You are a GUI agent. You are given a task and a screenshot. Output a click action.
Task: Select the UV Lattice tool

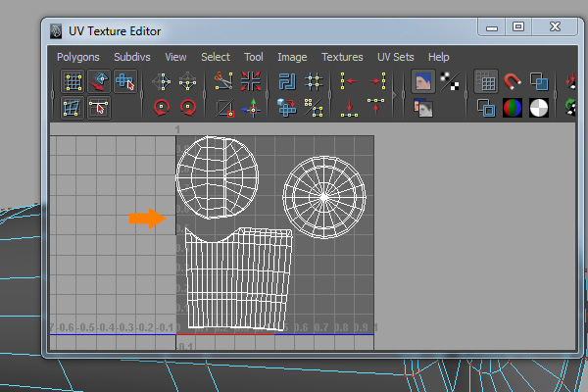pos(73,82)
